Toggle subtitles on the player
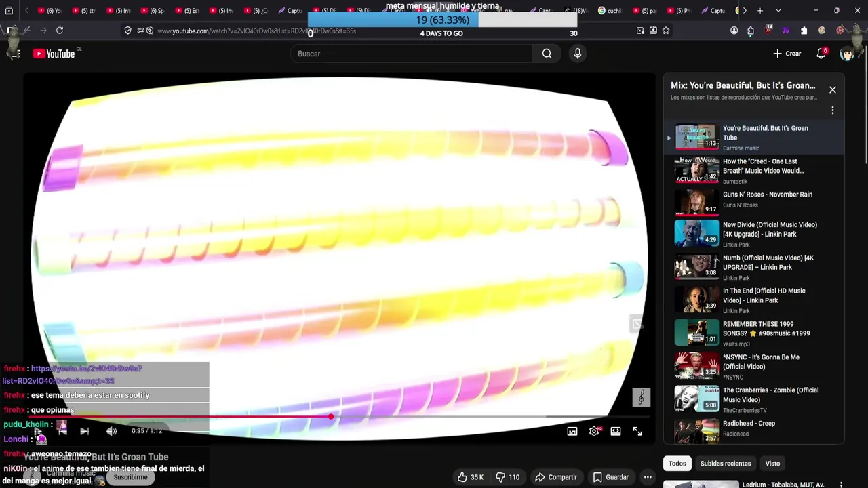The height and width of the screenshot is (488, 868). point(572,431)
